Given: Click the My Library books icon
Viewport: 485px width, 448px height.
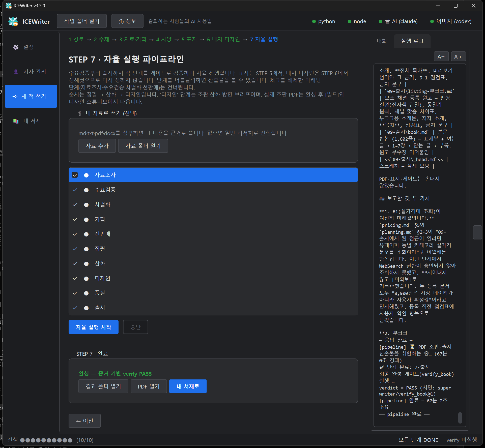Looking at the screenshot, I should click(x=16, y=121).
